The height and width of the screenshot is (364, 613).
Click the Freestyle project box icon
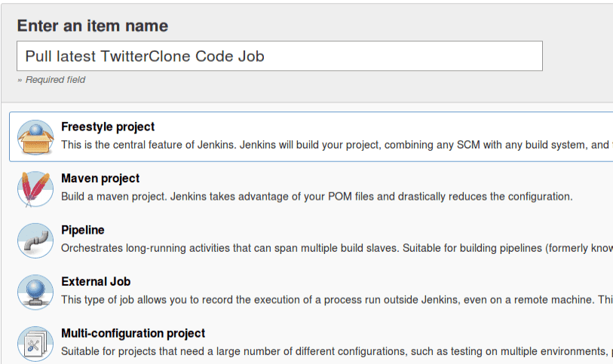tap(35, 137)
